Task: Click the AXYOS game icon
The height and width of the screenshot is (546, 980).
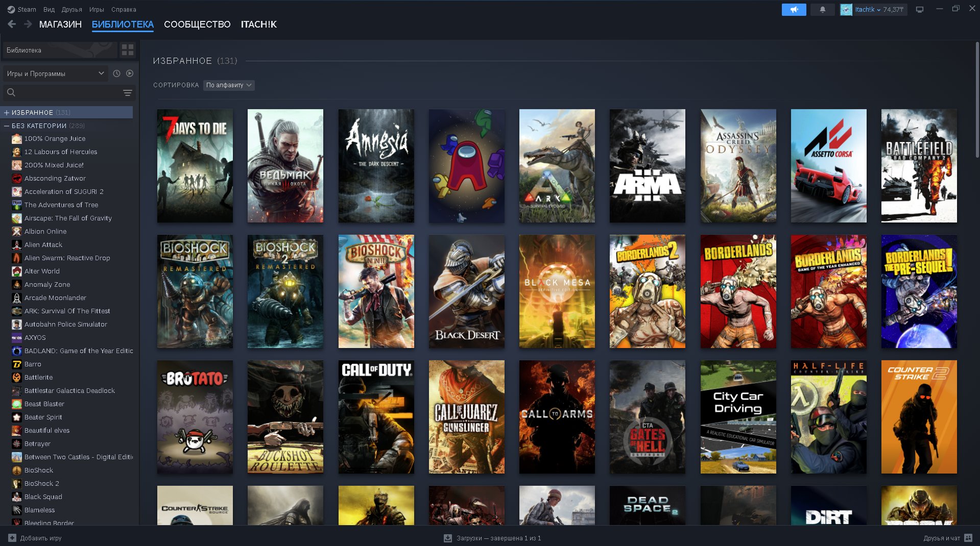Action: point(17,337)
